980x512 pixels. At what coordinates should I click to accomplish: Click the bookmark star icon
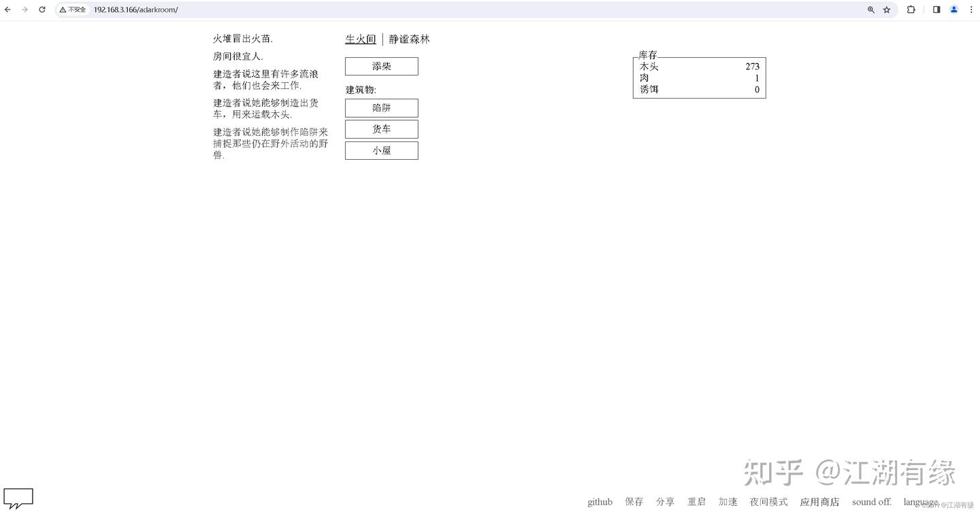pyautogui.click(x=885, y=10)
